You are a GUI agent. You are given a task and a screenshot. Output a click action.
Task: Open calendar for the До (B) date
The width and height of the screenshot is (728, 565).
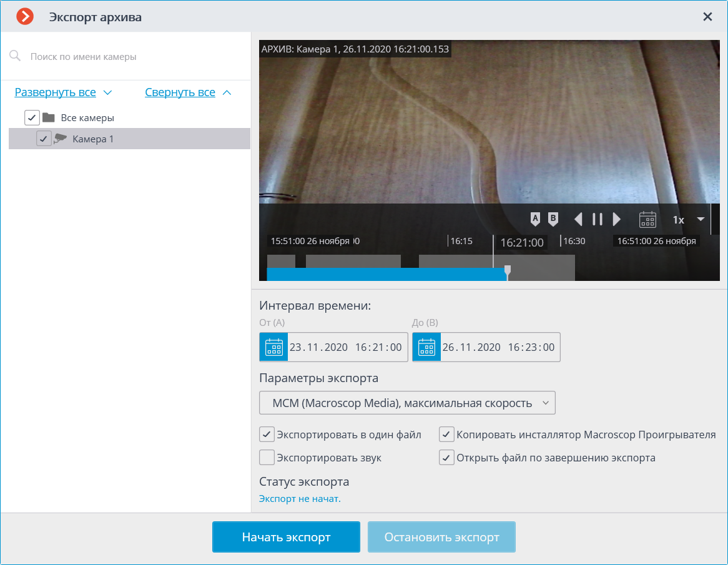426,347
